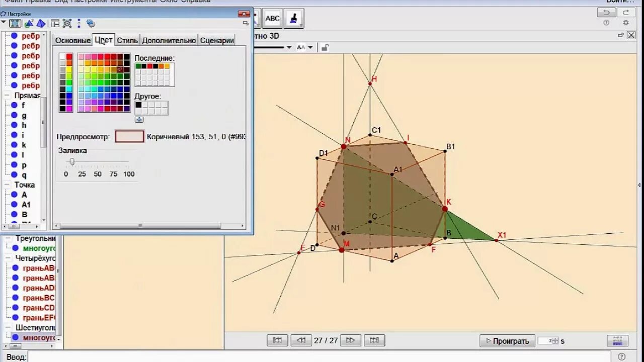Image resolution: width=644 pixels, height=362 pixels.
Task: Open the 3D view in a separate window
Action: 621,35
